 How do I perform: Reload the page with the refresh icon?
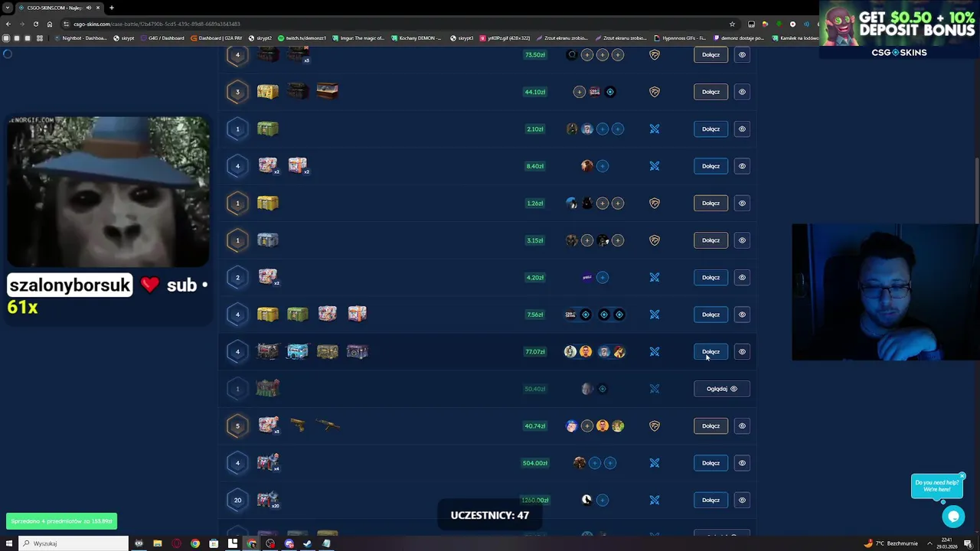(36, 24)
